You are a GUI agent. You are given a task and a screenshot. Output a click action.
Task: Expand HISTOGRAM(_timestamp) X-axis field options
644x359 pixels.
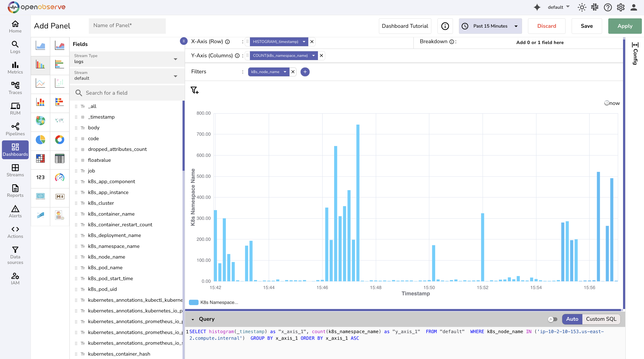point(304,42)
